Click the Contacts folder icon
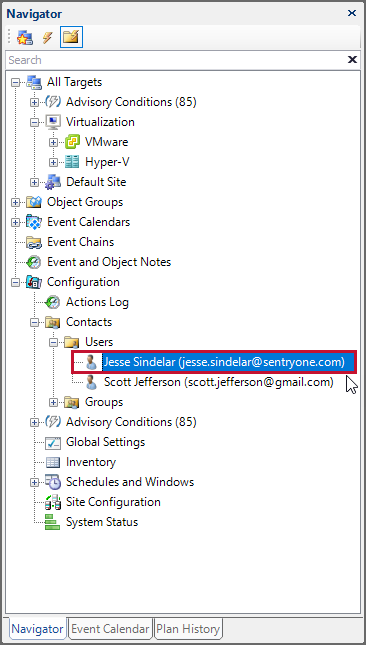This screenshot has width=366, height=645. pos(53,322)
